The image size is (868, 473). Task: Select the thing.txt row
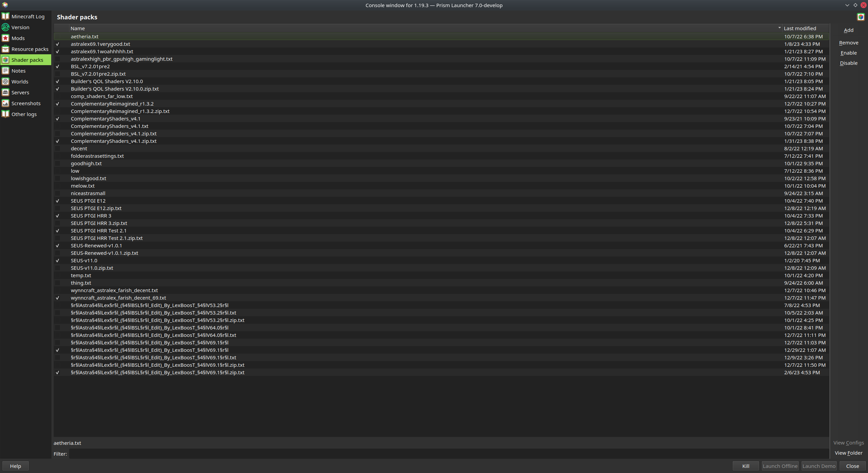click(441, 283)
